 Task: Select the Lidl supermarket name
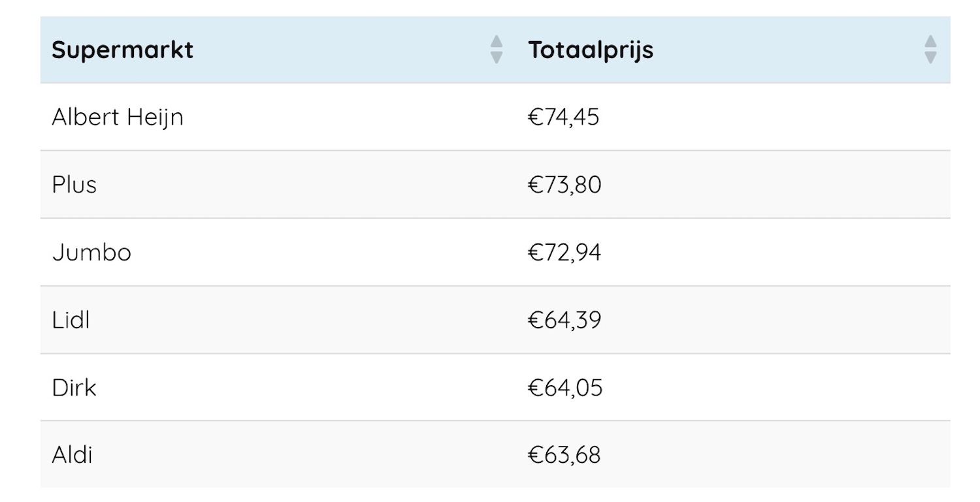[71, 320]
